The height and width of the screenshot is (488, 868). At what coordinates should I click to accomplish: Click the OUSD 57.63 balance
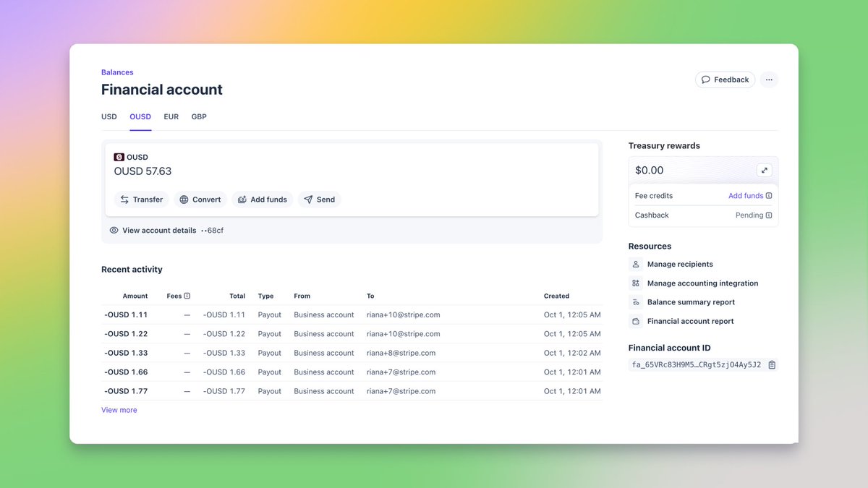[142, 171]
